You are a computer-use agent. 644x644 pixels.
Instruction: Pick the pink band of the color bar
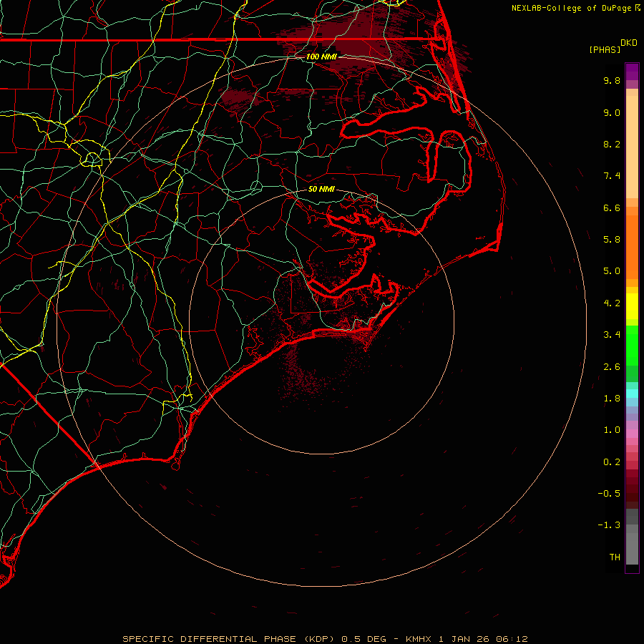[x=632, y=434]
